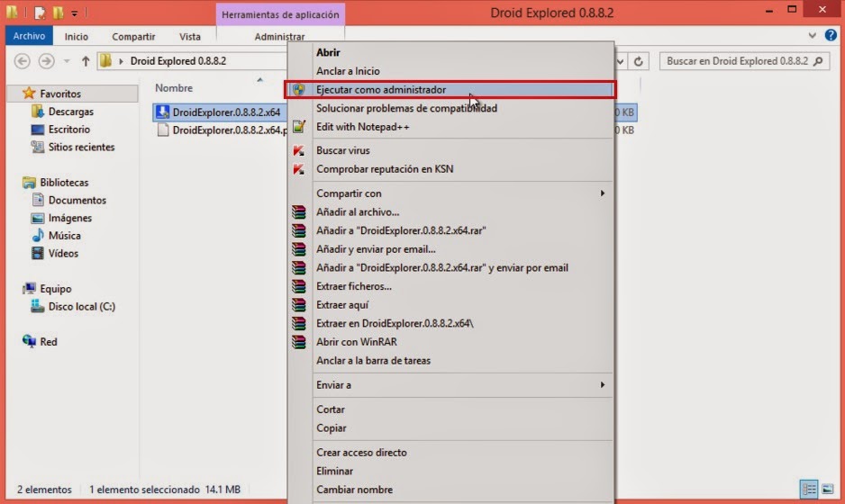Click the Red network icon
This screenshot has width=845, height=504.
click(x=29, y=341)
